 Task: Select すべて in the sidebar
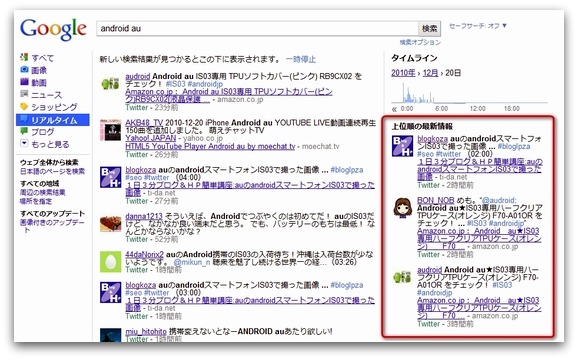[42, 58]
